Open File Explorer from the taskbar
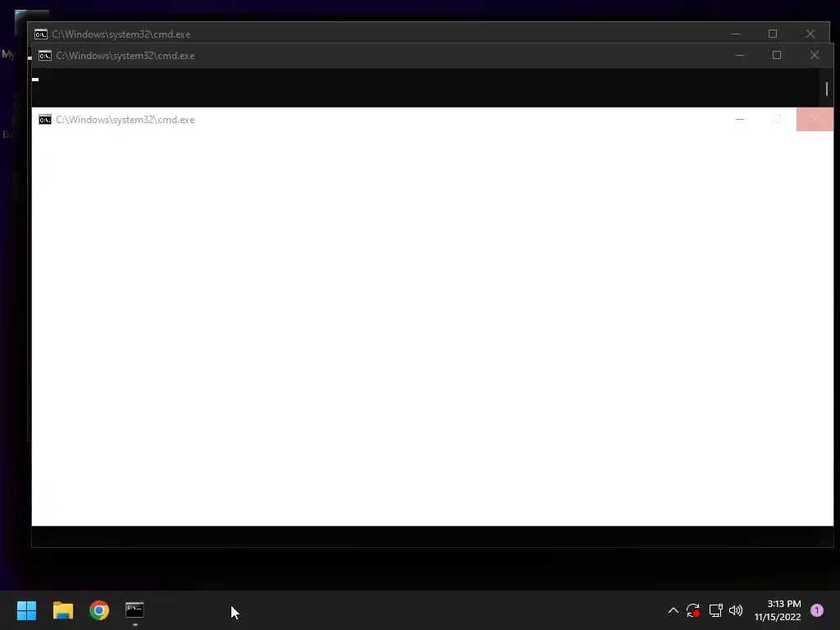 tap(62, 610)
